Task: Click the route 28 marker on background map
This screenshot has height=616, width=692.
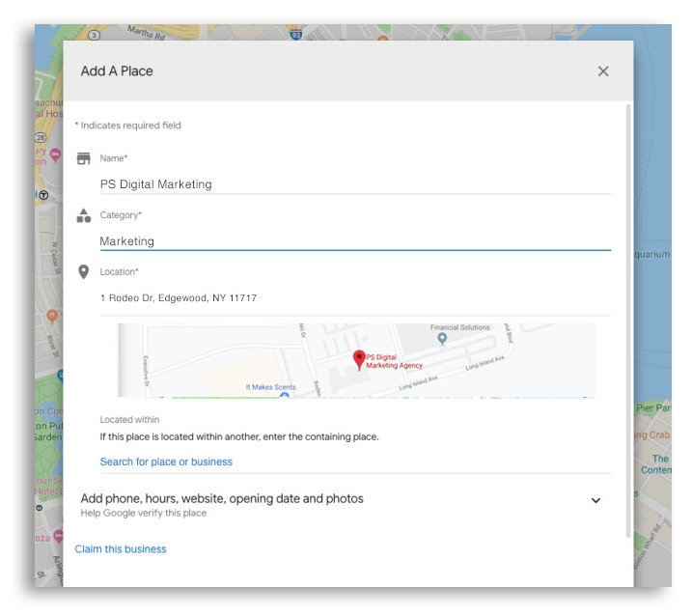Action: click(41, 137)
